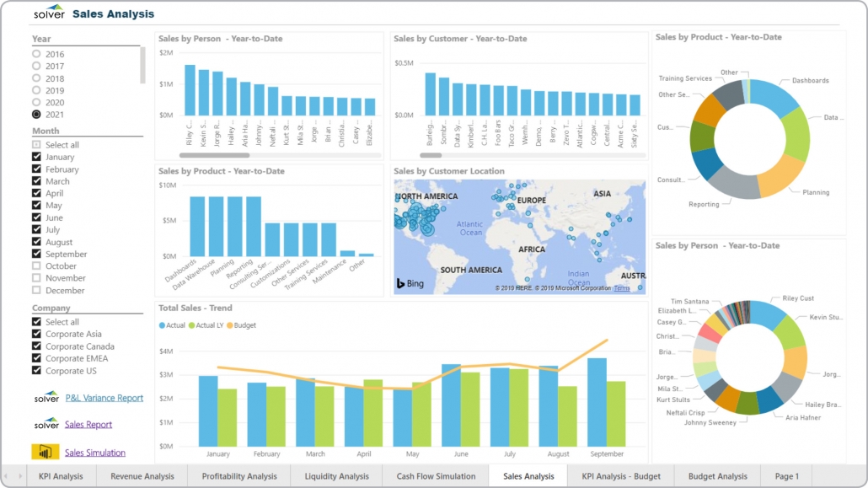Check the October month checkbox
Screen dimensions: 868x488
[x=37, y=265]
